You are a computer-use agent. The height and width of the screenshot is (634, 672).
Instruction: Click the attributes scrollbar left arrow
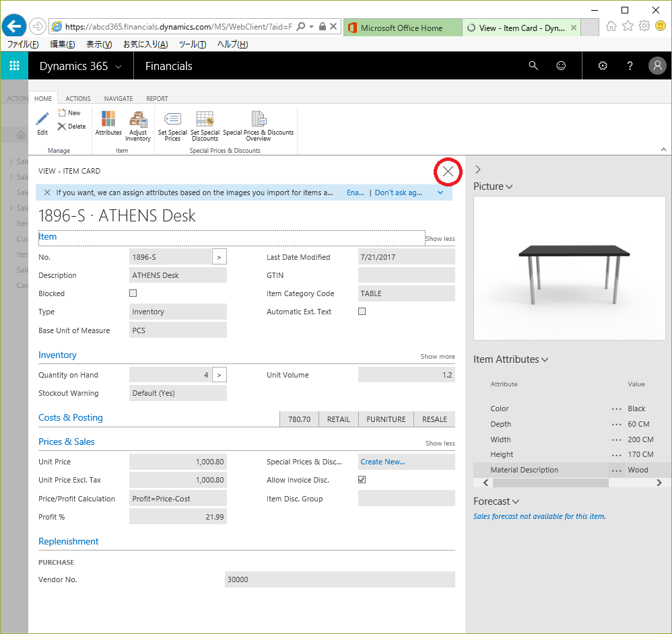pos(485,483)
